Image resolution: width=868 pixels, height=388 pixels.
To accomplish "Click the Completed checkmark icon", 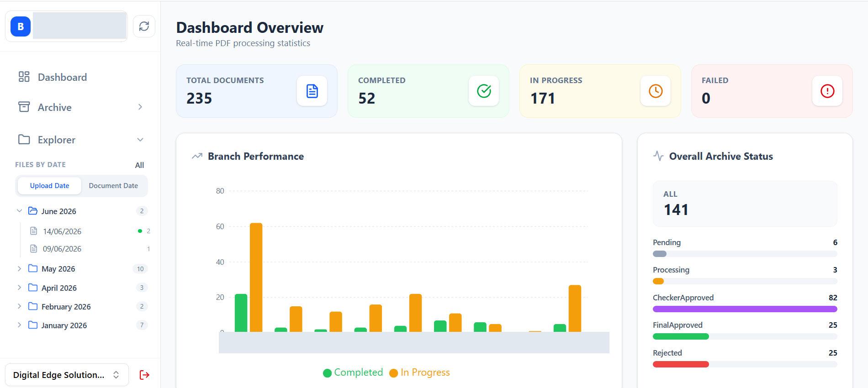I will pyautogui.click(x=484, y=91).
